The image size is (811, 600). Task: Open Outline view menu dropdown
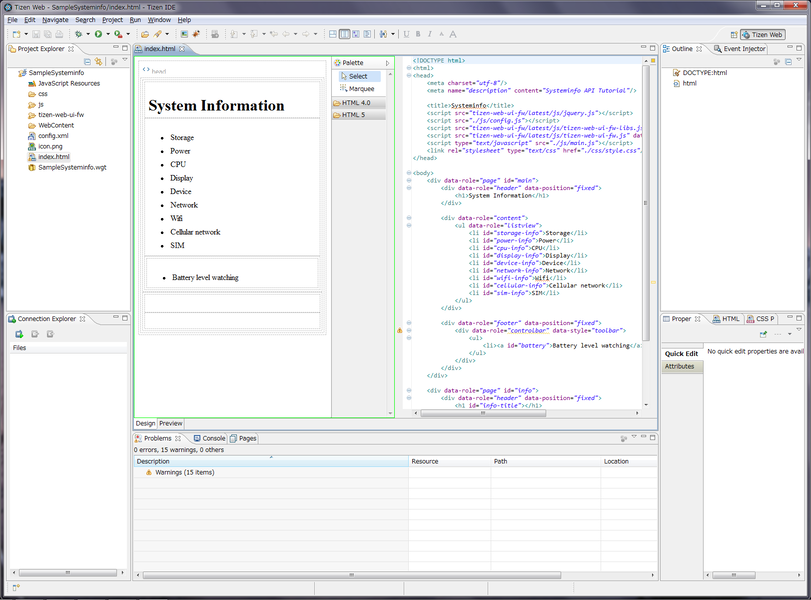(799, 61)
